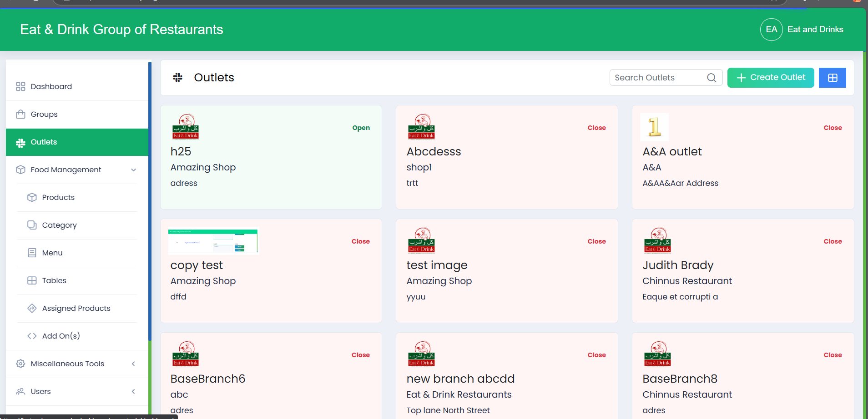Click the A&A outlet gold number logo
This screenshot has height=419, width=868.
click(x=655, y=127)
